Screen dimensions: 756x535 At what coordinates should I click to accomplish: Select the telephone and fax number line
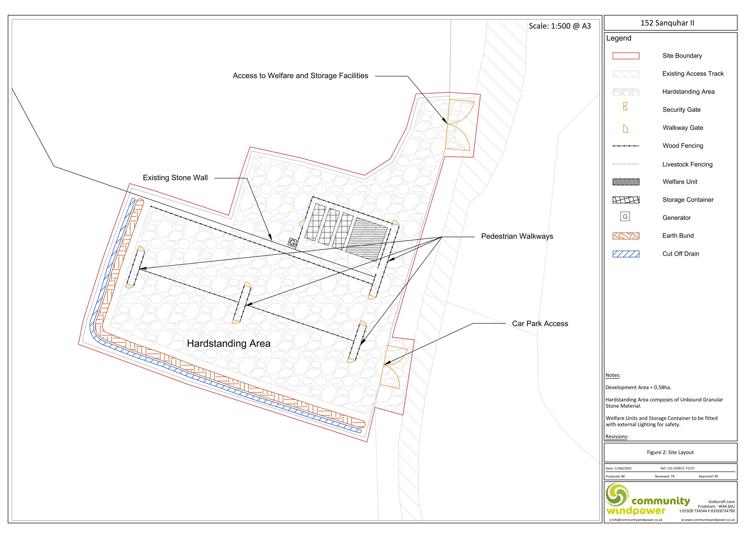coord(707,511)
